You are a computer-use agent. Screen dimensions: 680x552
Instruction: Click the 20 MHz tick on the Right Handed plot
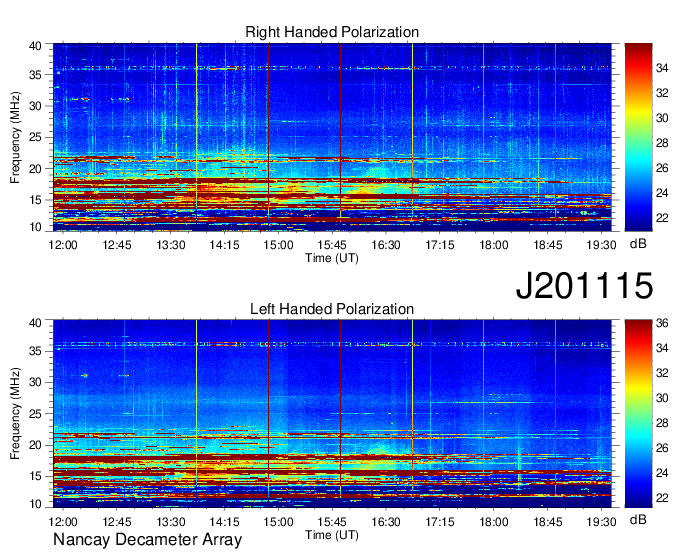[36, 169]
